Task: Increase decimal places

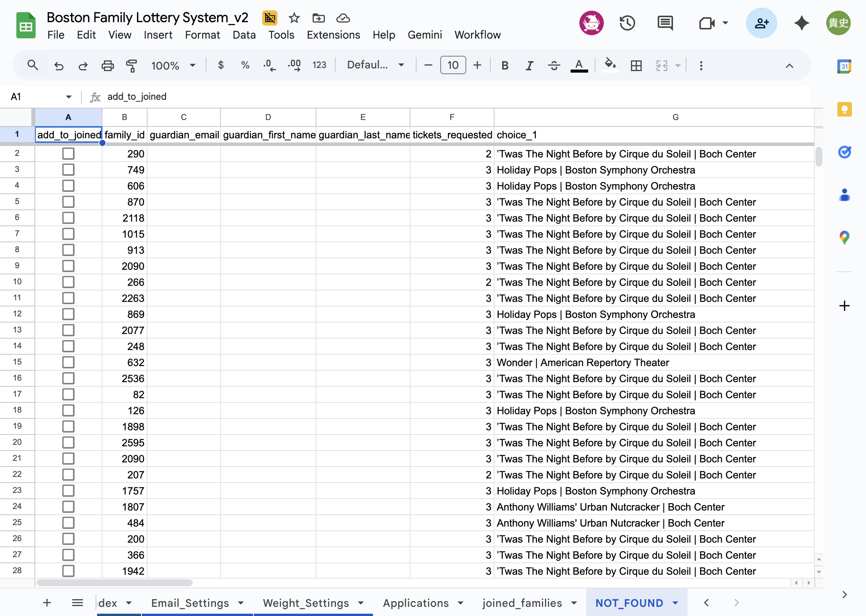Action: pos(294,65)
